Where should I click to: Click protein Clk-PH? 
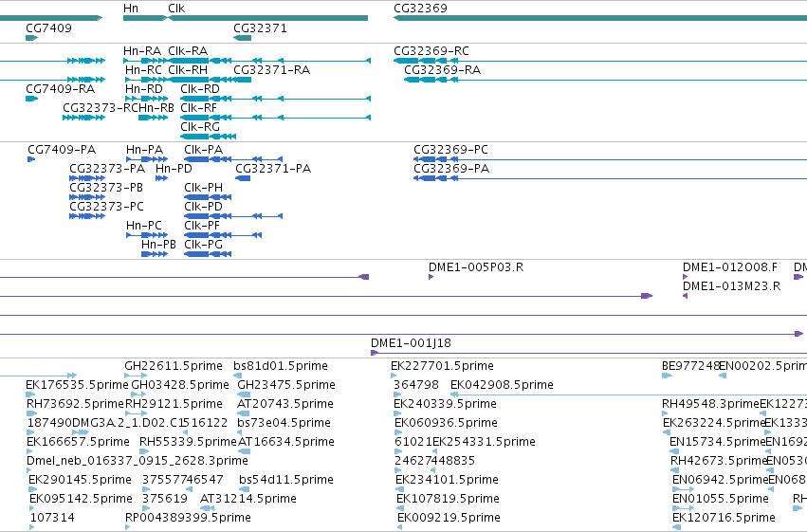[x=204, y=188]
